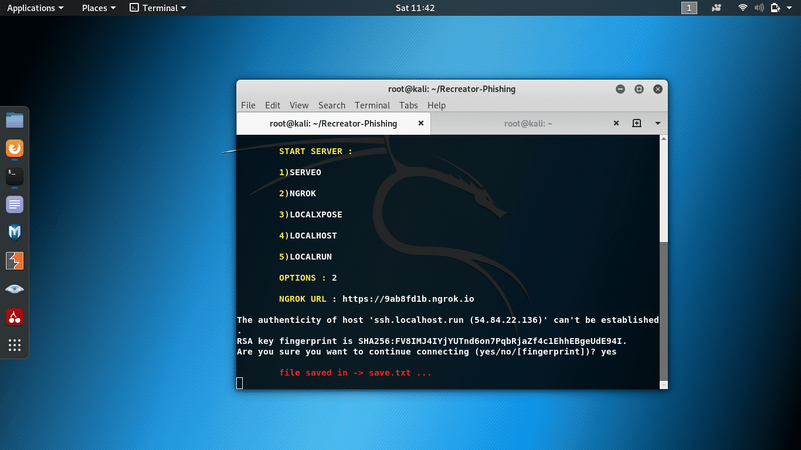Launch CherryTree from the dock

pos(14,317)
